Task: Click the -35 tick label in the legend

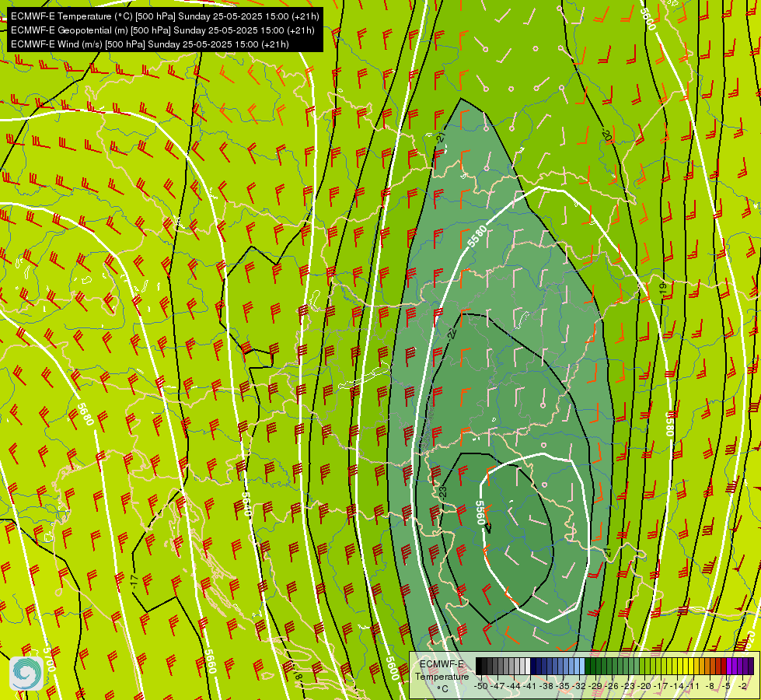Action: [x=563, y=687]
